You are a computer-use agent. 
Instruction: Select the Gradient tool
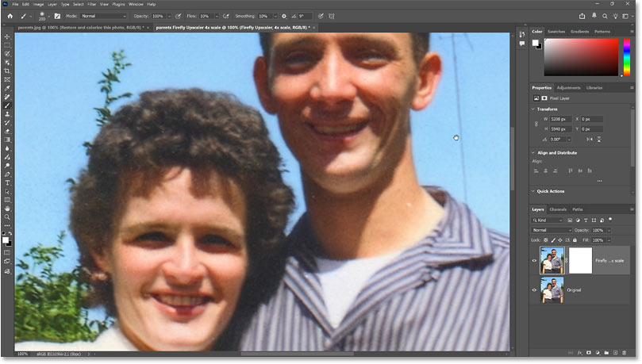[7, 140]
